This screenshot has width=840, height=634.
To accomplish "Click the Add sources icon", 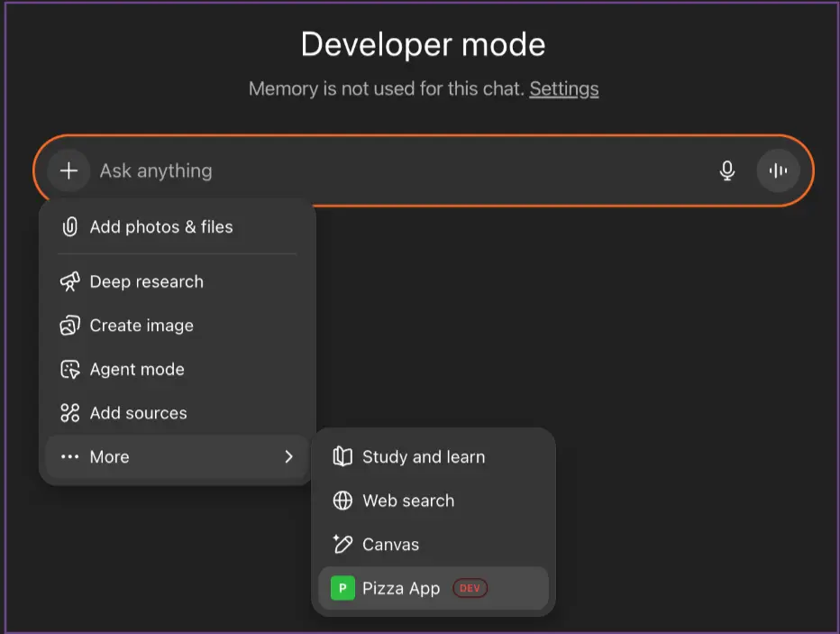I will 69,413.
